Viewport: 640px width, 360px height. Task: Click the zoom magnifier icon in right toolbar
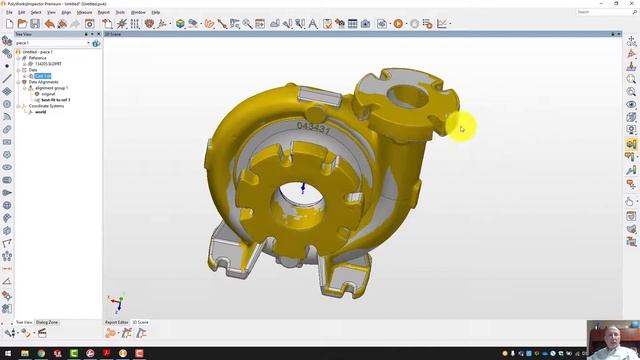point(631,79)
